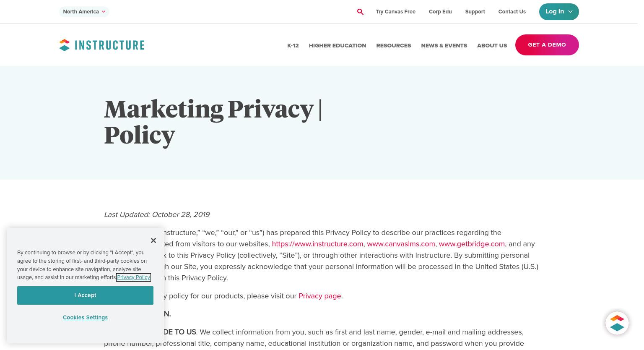Screen dimensions: 644x350
Task: Open Cookies Settings link
Action: pyautogui.click(x=85, y=318)
